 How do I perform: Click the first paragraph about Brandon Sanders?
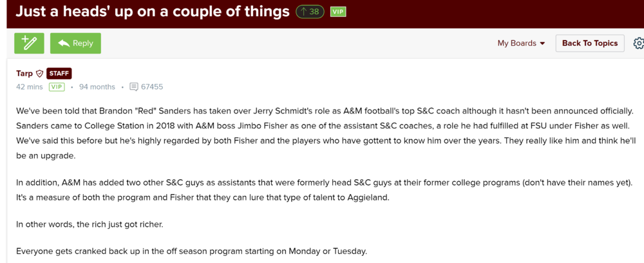pyautogui.click(x=322, y=133)
